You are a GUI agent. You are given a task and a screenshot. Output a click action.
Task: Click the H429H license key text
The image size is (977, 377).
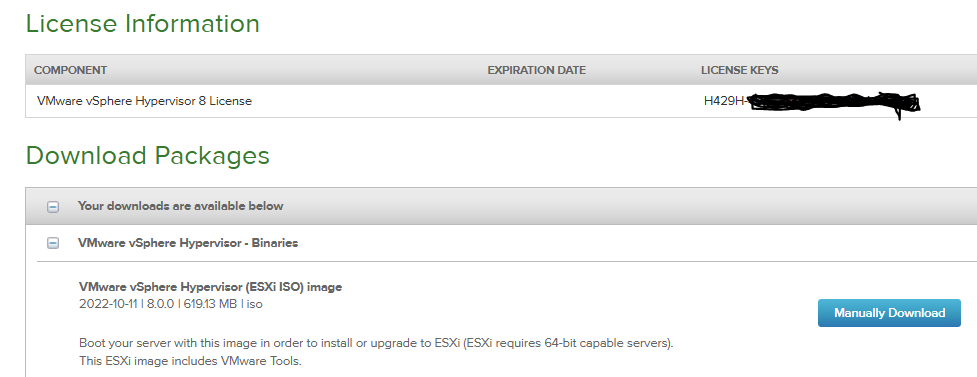[x=725, y=101]
